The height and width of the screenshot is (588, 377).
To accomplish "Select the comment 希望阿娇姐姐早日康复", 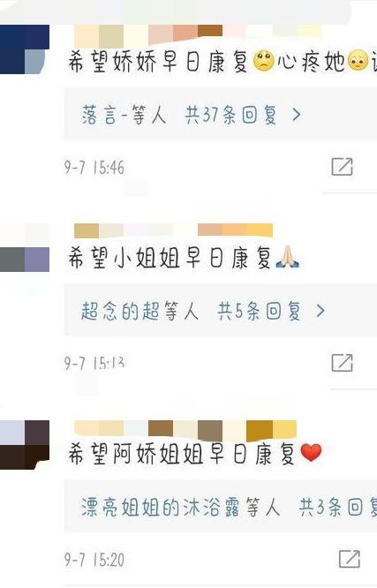I will pos(182,453).
